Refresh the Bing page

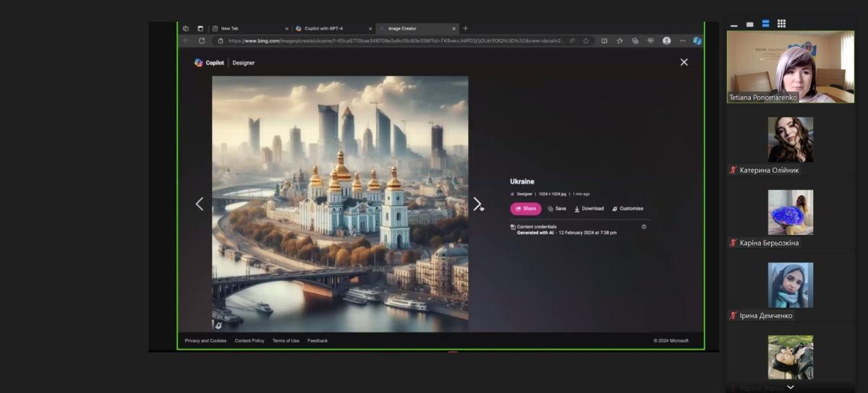click(202, 41)
